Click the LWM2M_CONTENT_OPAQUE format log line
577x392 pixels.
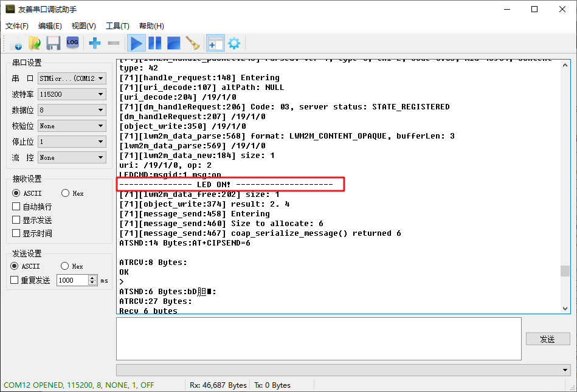(x=287, y=136)
